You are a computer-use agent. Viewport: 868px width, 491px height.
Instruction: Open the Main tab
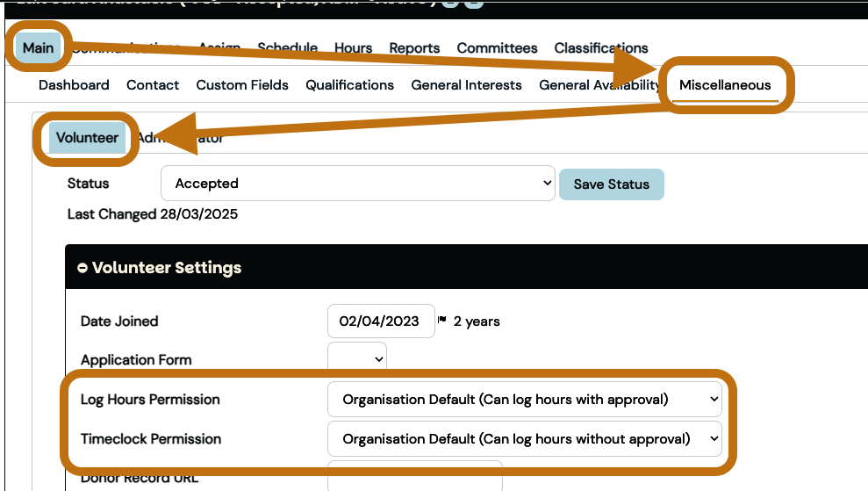[38, 47]
